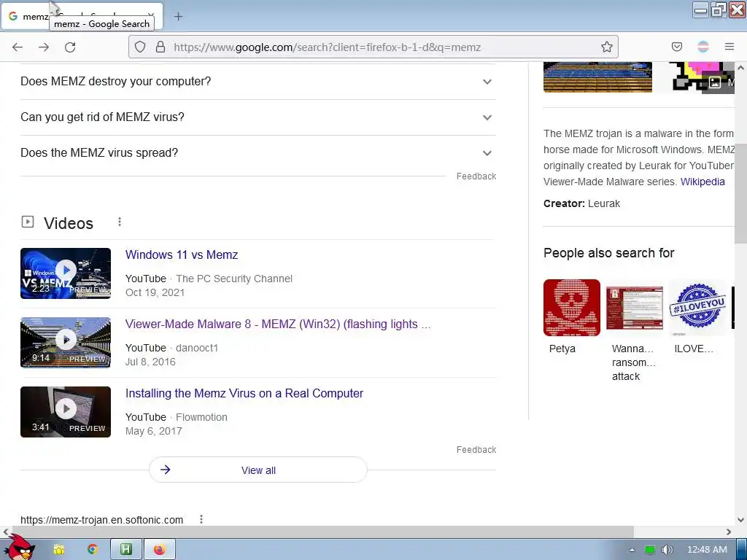Open the Firefox account avatar icon

click(x=703, y=47)
